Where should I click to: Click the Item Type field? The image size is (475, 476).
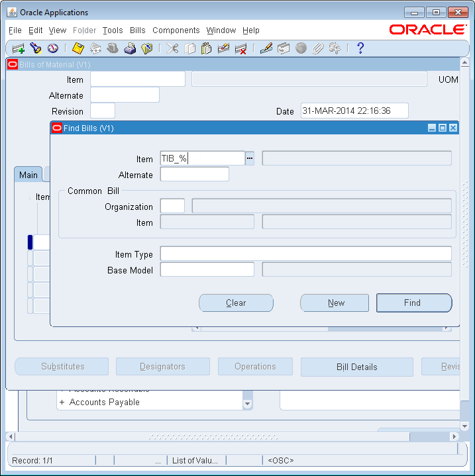(306, 254)
